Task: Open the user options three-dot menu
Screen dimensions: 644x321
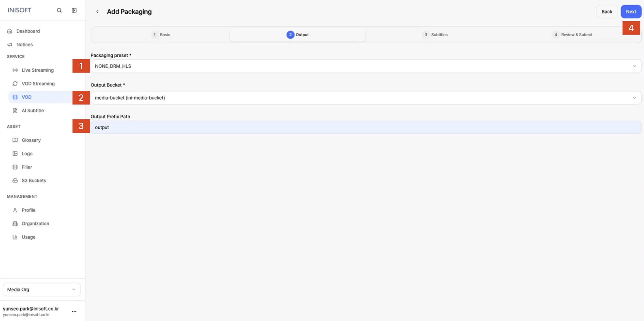Action: tap(74, 311)
